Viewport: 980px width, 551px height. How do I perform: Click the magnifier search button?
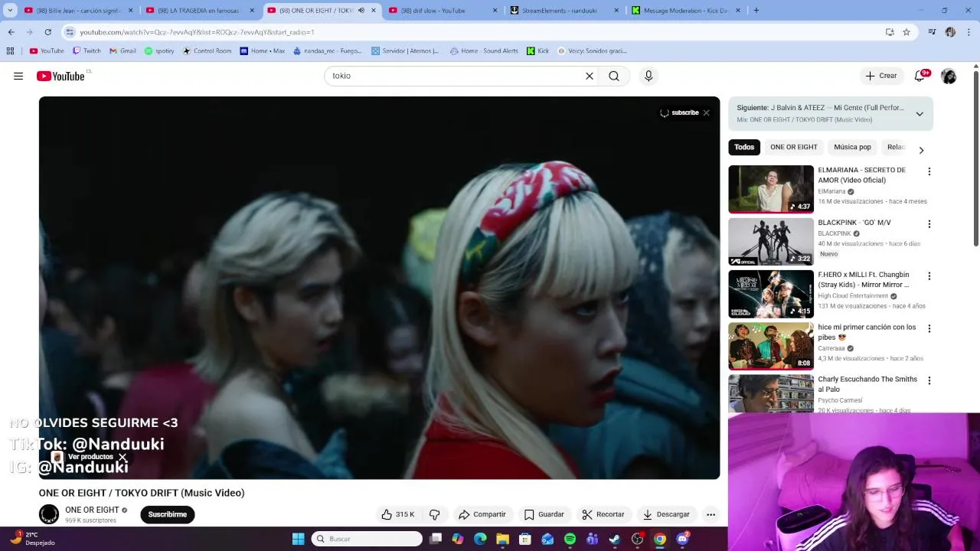pos(614,76)
